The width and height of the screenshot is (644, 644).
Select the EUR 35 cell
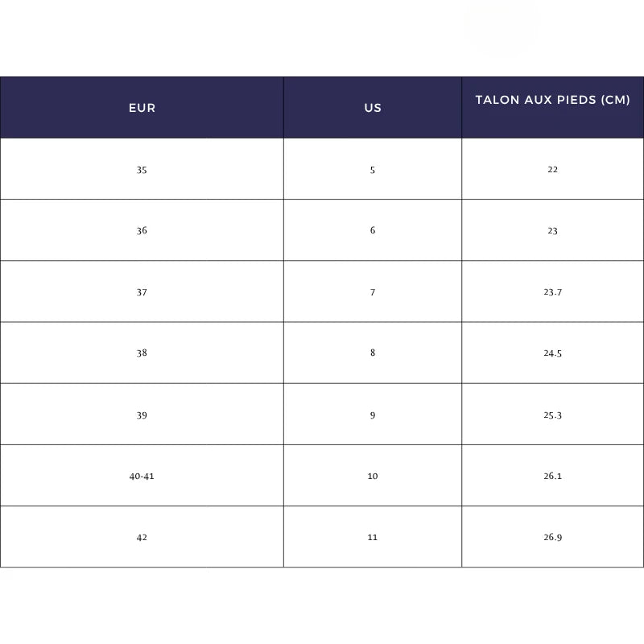tap(142, 170)
